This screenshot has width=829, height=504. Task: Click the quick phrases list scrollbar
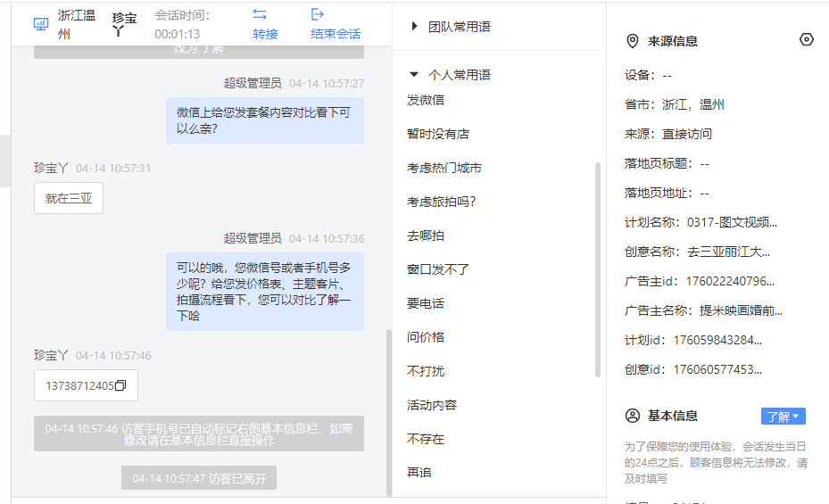(x=598, y=269)
